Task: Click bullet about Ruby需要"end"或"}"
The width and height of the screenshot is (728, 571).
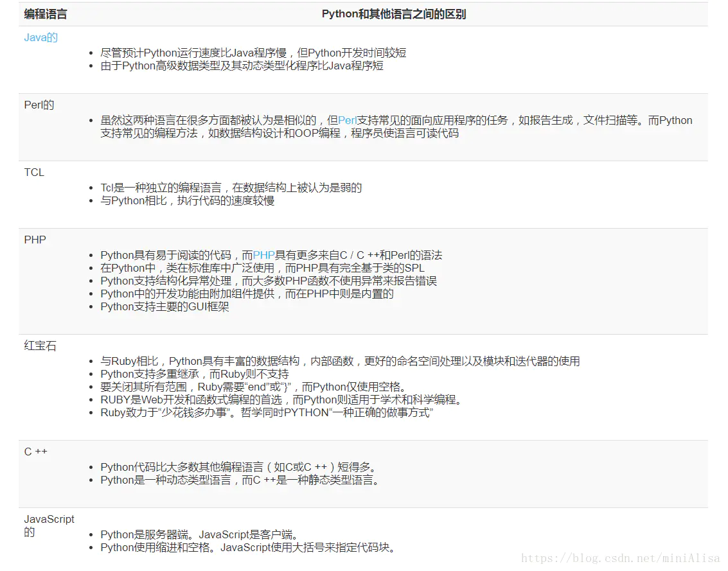Action: coord(254,387)
